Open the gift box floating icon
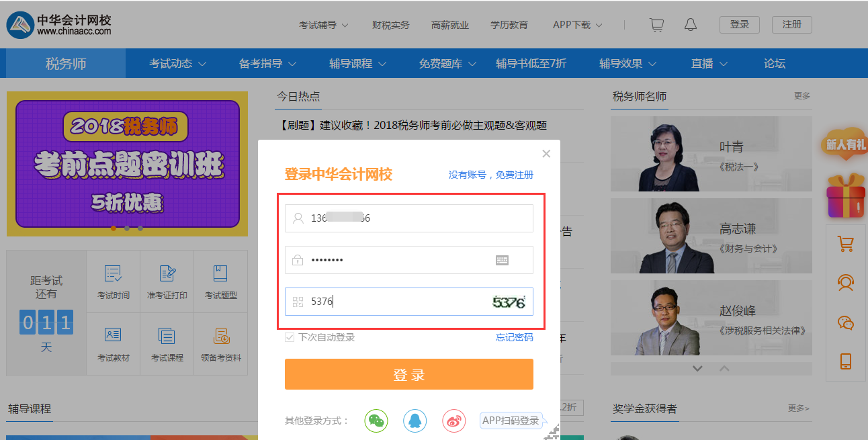The image size is (868, 440). click(846, 195)
